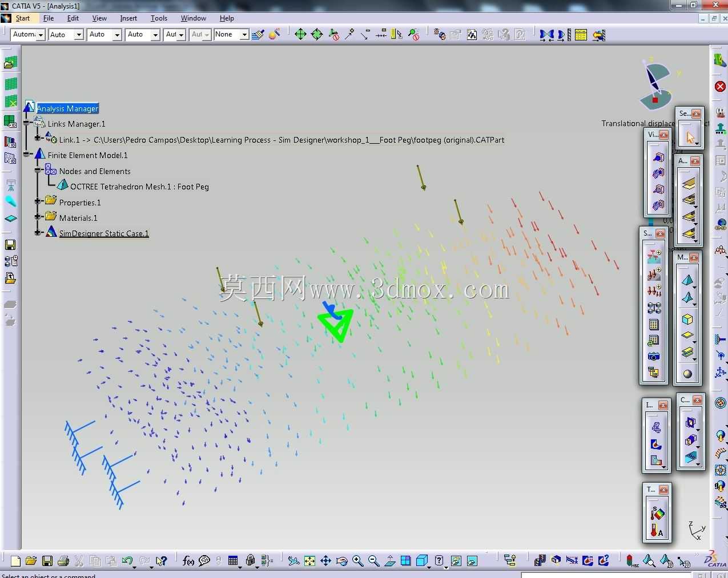The image size is (728, 578).
Task: Click the Formula f(x) icon
Action: (x=188, y=561)
